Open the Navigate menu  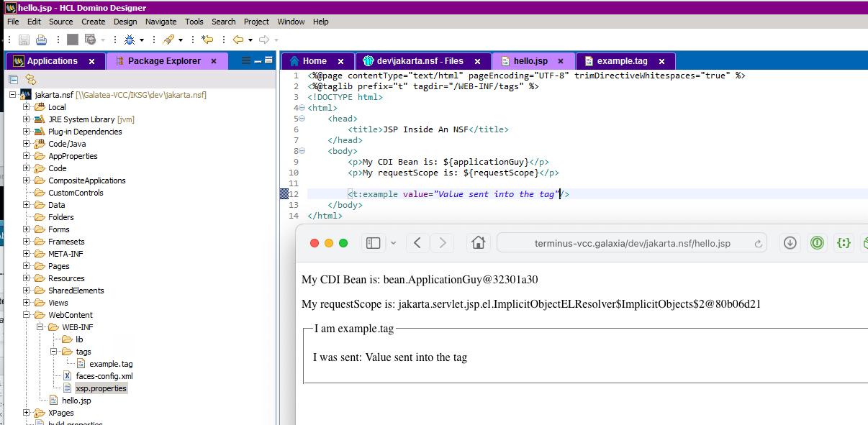[161, 22]
